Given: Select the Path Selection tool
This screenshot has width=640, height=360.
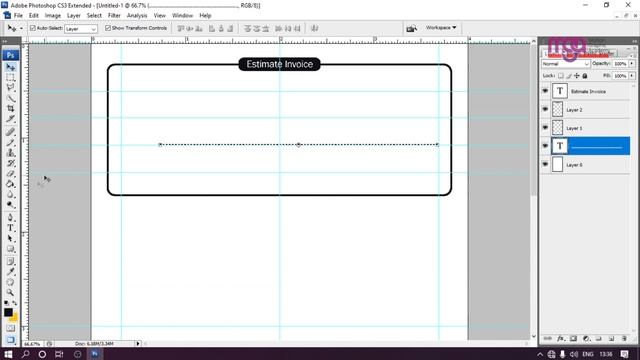Looking at the screenshot, I should tap(11, 238).
